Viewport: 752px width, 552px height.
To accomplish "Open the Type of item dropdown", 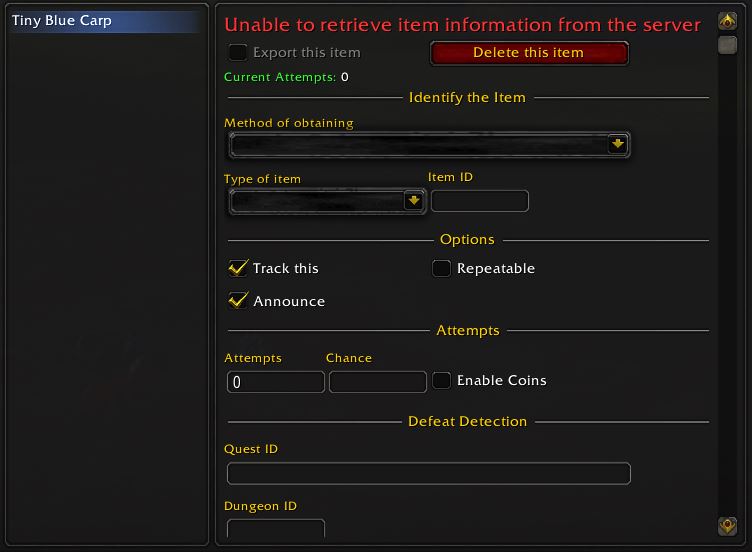I will tap(327, 201).
